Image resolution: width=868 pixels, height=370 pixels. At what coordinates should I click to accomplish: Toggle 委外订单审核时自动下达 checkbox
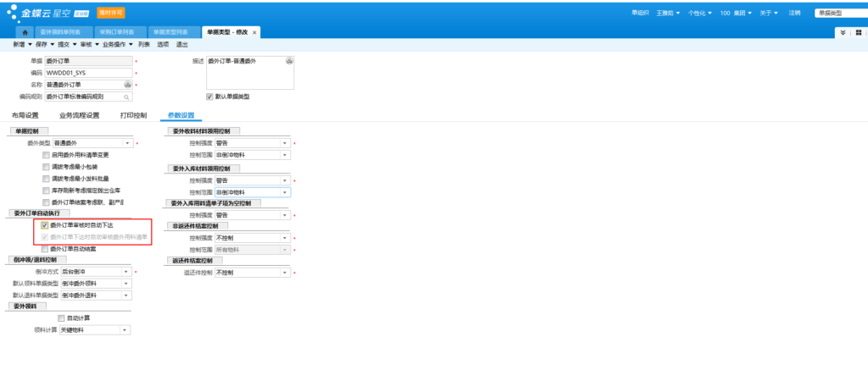coord(45,225)
